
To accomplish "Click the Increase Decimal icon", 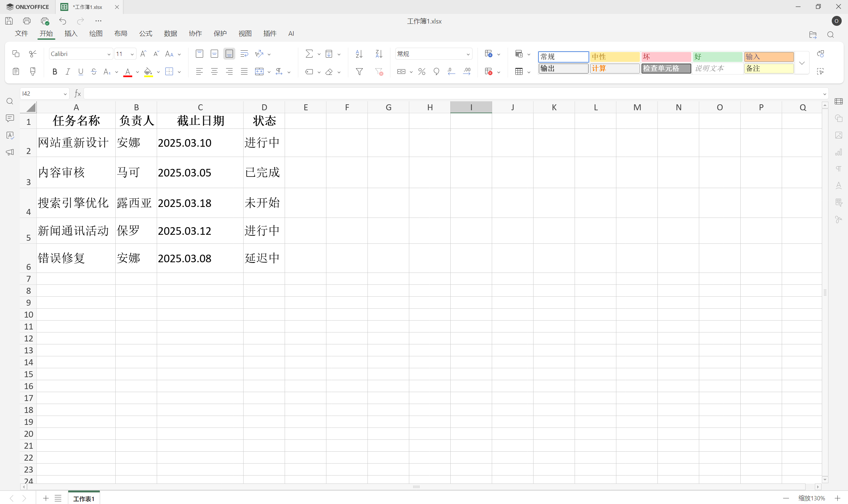I will (x=467, y=72).
